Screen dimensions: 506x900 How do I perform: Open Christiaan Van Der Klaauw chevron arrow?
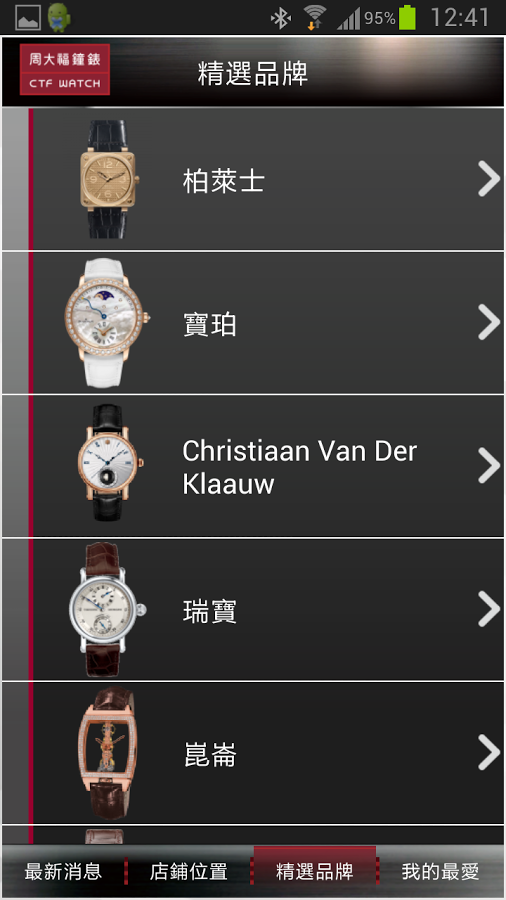coord(489,465)
